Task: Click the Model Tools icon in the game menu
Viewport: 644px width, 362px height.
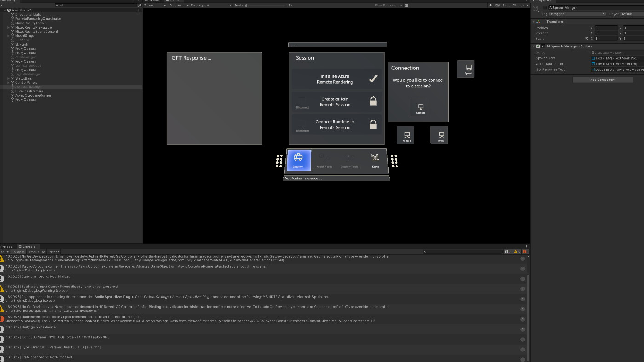Action: (323, 158)
